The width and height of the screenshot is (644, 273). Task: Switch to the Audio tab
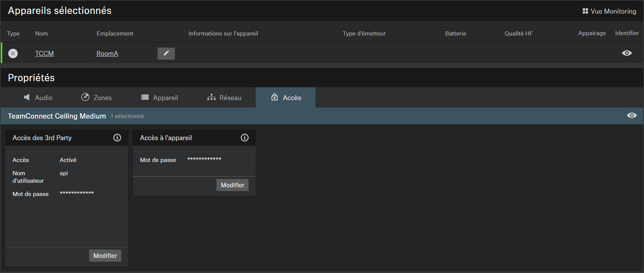38,97
